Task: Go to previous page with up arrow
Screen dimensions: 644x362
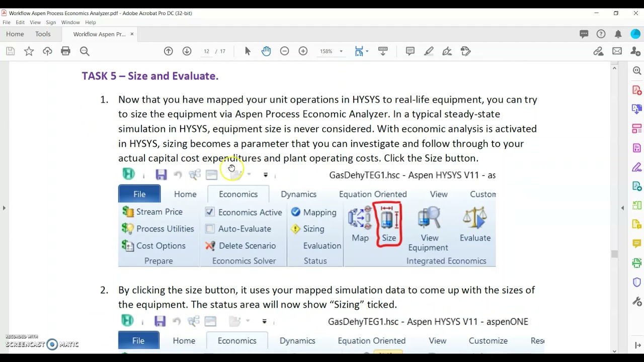Action: pos(169,51)
